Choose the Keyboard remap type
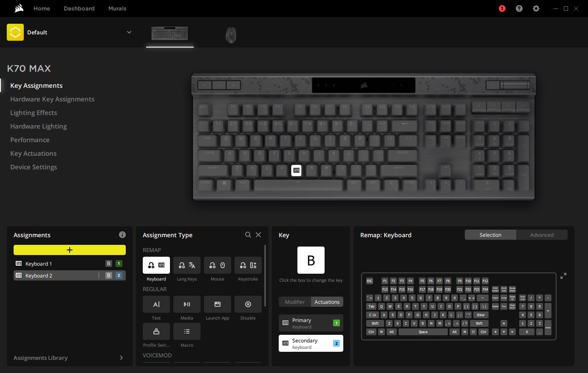Image resolution: width=588 pixels, height=373 pixels. pos(156,265)
